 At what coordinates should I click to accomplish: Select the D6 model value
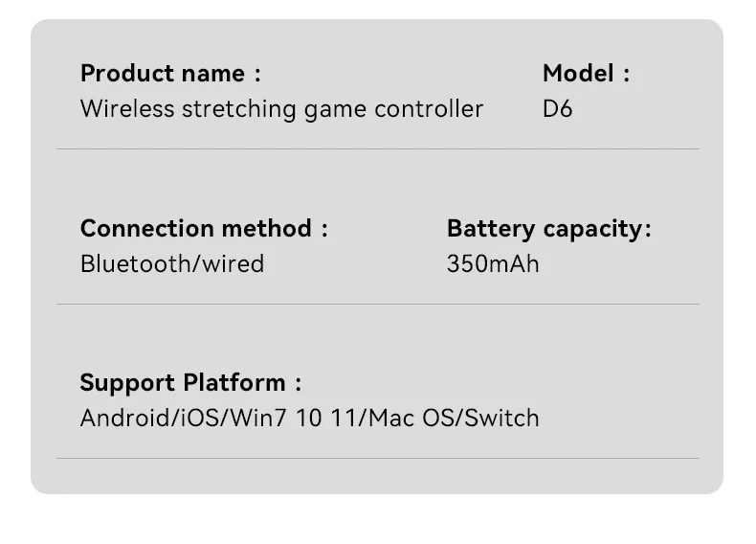pyautogui.click(x=557, y=109)
